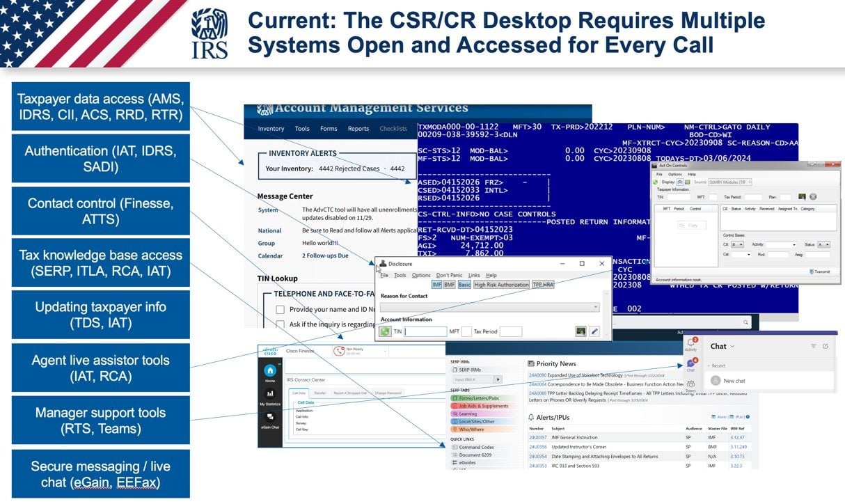
Task: Toggle the Basic button in Disclosure
Action: (464, 285)
